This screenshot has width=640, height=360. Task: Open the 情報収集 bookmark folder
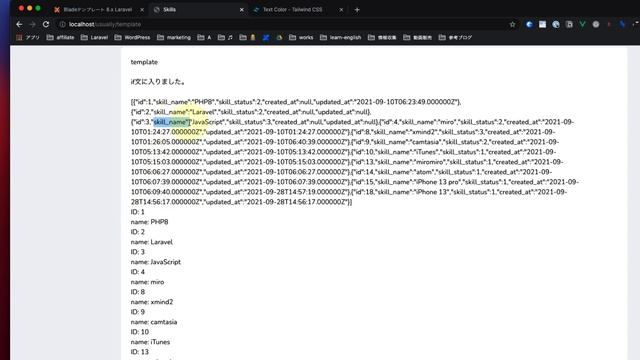coord(382,38)
